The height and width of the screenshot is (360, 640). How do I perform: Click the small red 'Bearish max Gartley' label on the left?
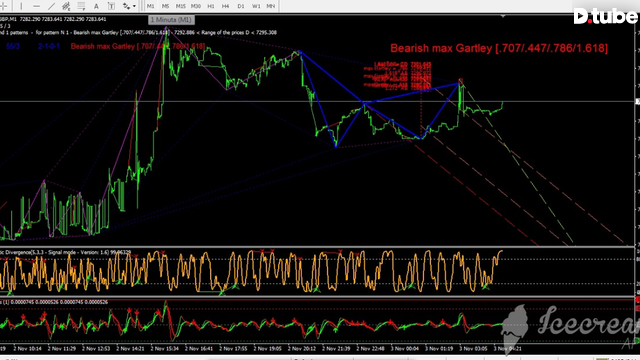[x=138, y=46]
